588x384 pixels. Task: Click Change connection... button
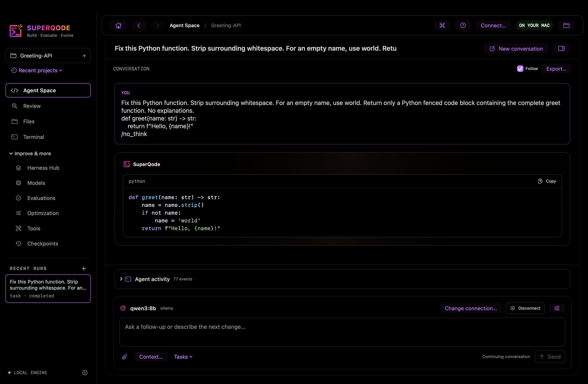[471, 308]
